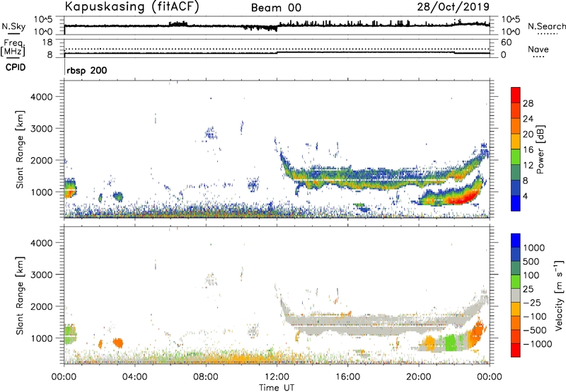The height and width of the screenshot is (392, 566).
Task: Click the plot title 'Kapuskasing (fitACF)'
Action: click(x=132, y=7)
